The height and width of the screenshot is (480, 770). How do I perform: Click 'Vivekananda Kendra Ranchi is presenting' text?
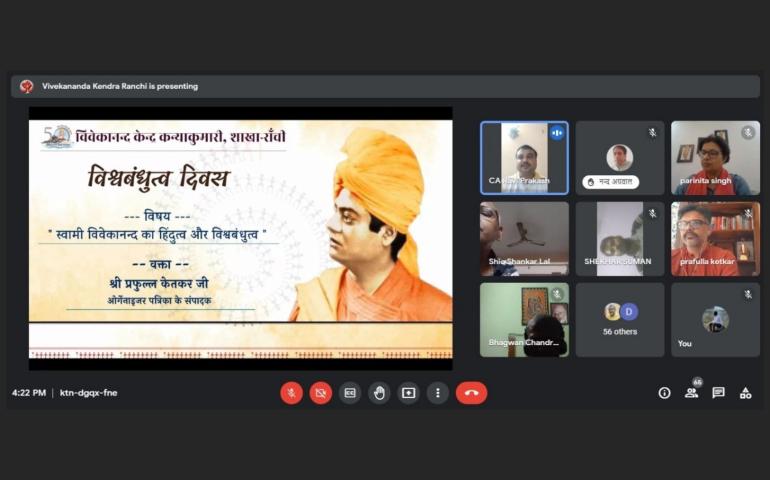120,86
